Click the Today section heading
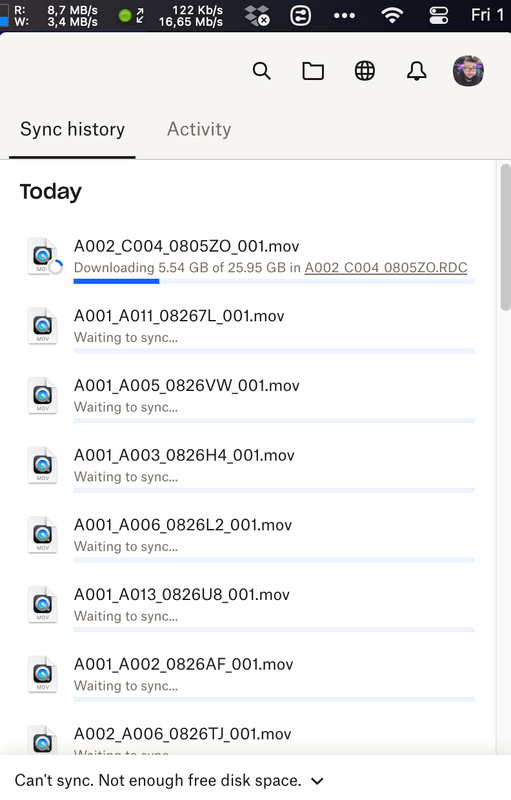The image size is (511, 800). click(x=50, y=192)
